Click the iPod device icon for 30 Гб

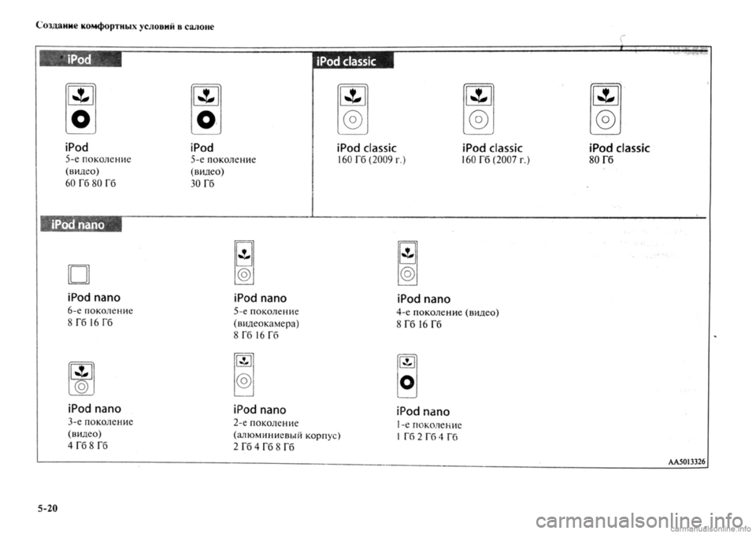[206, 109]
